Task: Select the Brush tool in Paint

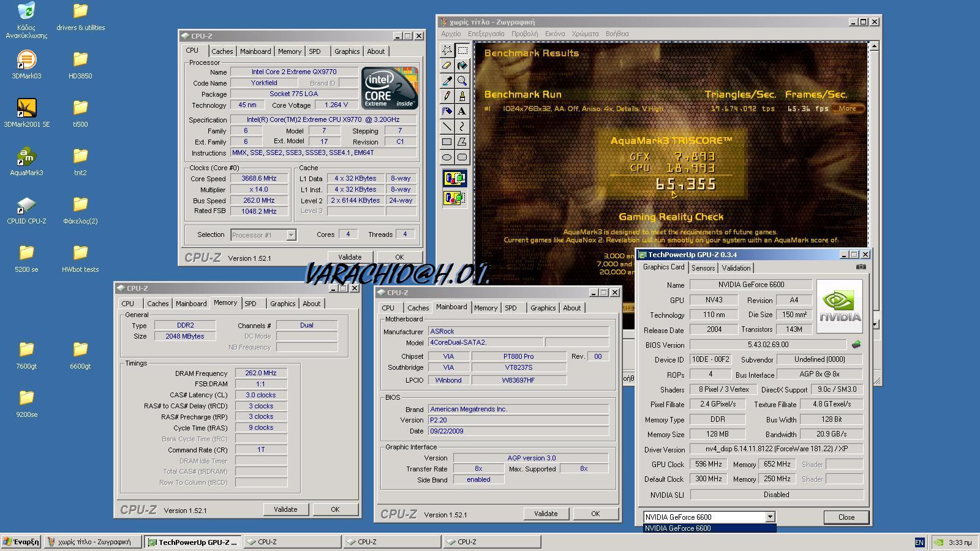Action: [462, 96]
